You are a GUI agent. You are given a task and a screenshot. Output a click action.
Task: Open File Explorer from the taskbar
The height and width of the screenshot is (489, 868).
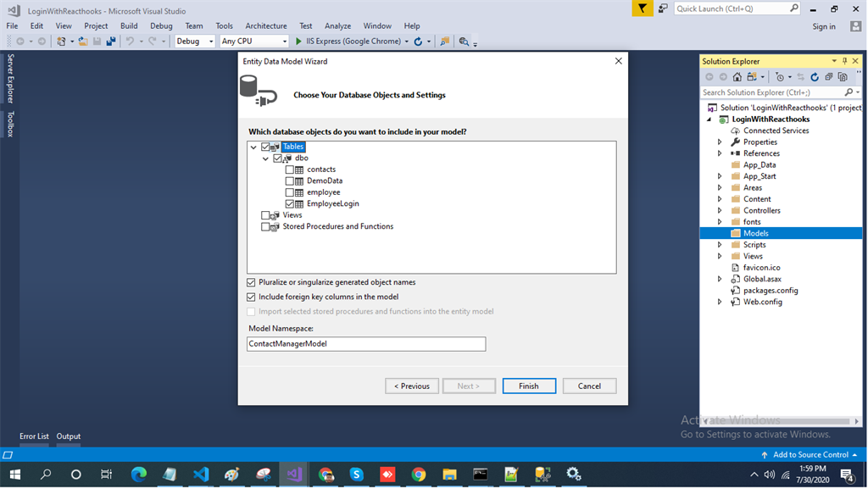click(x=449, y=474)
